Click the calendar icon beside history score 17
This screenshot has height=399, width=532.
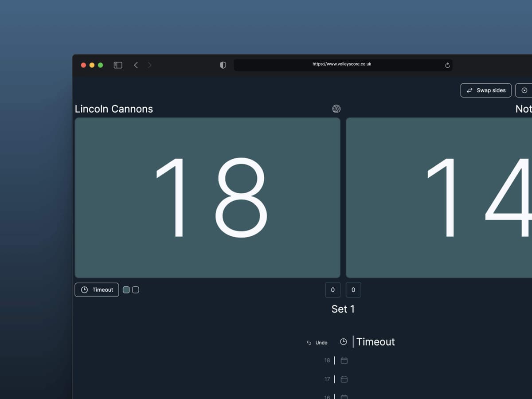[344, 379]
